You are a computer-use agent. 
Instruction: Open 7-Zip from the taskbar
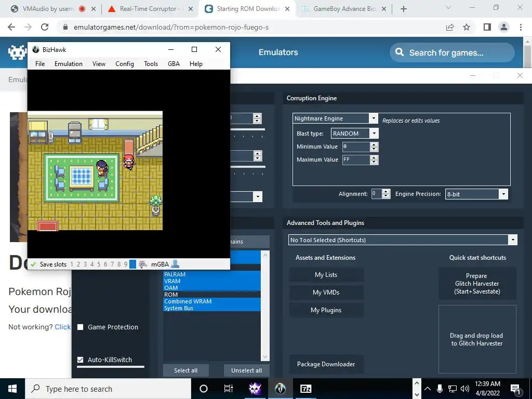click(x=305, y=389)
